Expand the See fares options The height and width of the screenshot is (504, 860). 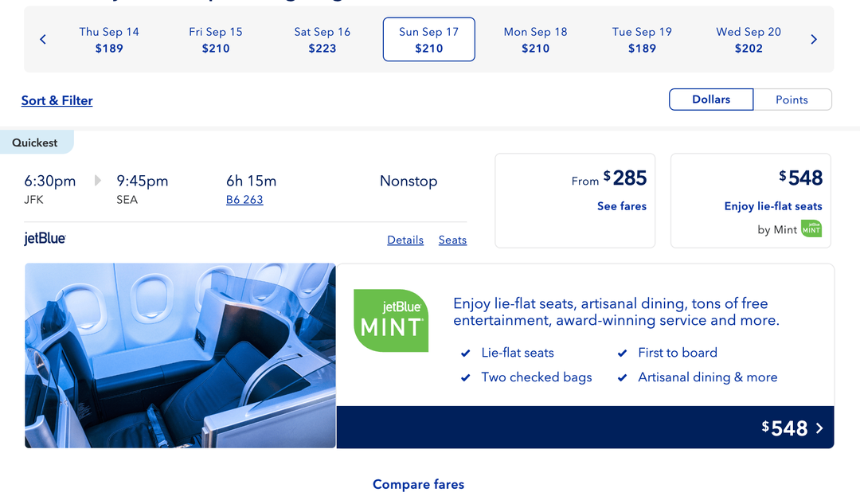tap(622, 205)
